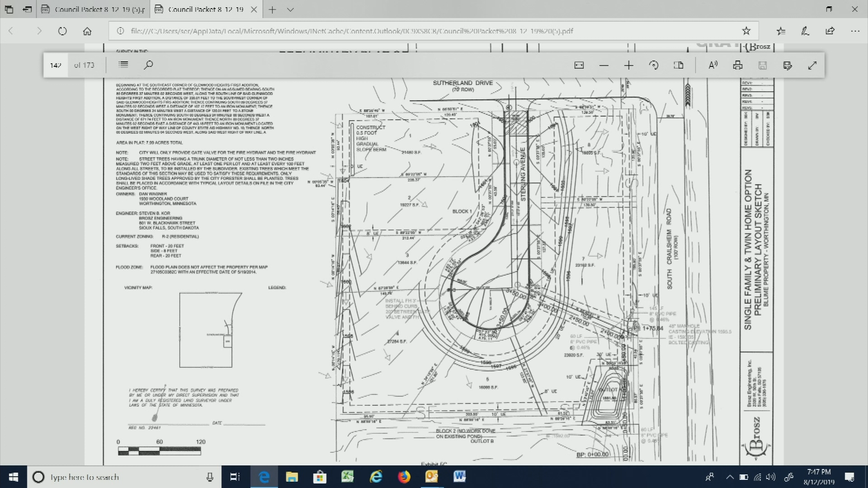
Task: Open Task View from the taskbar
Action: click(x=235, y=477)
